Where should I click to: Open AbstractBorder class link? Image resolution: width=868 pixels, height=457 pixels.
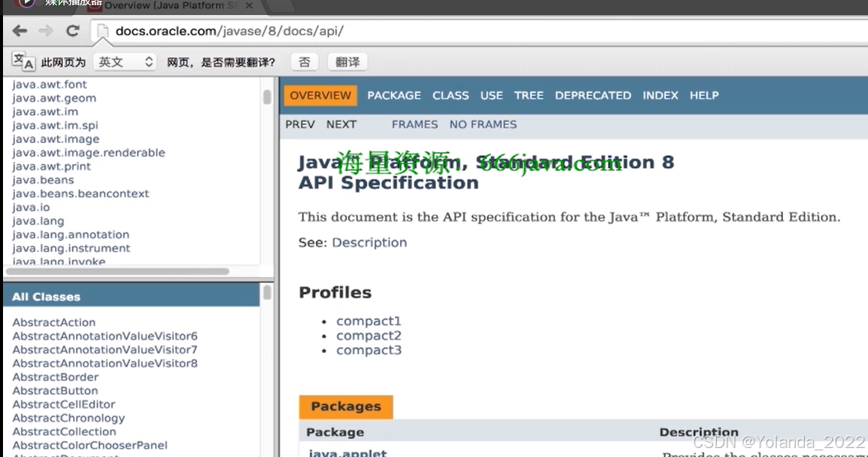click(x=56, y=377)
